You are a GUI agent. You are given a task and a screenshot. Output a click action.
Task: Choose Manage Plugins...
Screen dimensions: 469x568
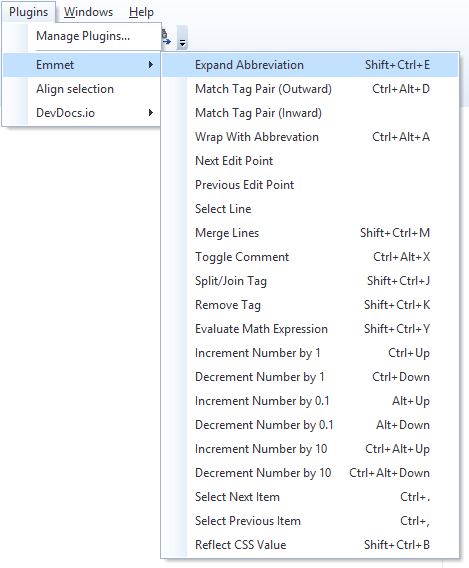83,36
